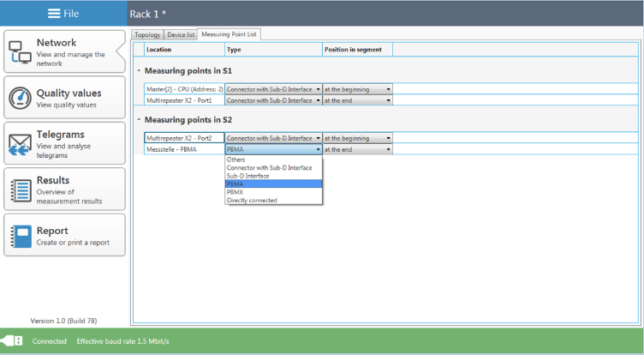
Task: Click the Report notebook icon
Action: (21, 236)
